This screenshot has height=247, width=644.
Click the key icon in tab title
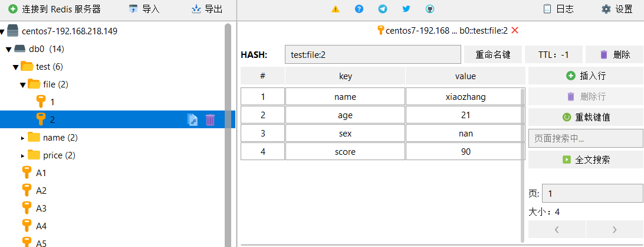point(380,30)
